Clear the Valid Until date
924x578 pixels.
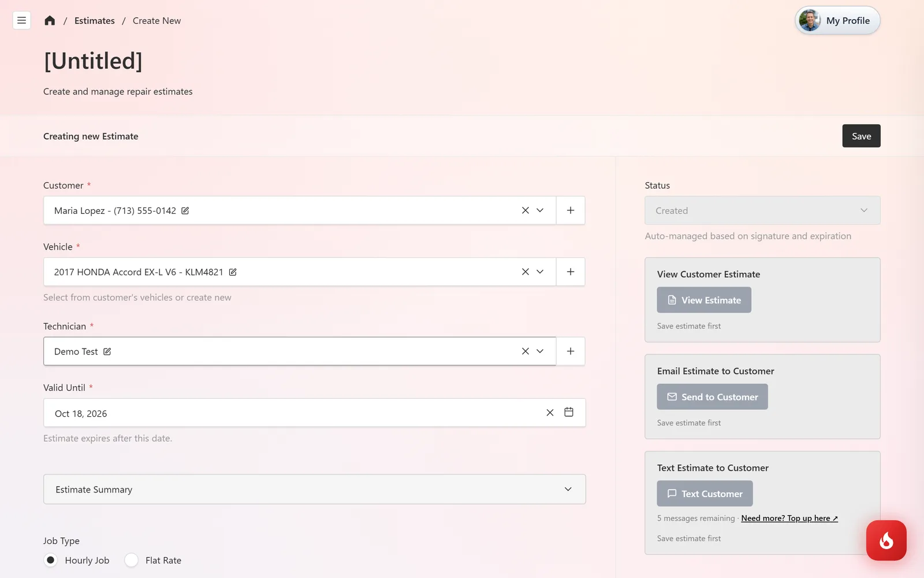click(x=550, y=413)
